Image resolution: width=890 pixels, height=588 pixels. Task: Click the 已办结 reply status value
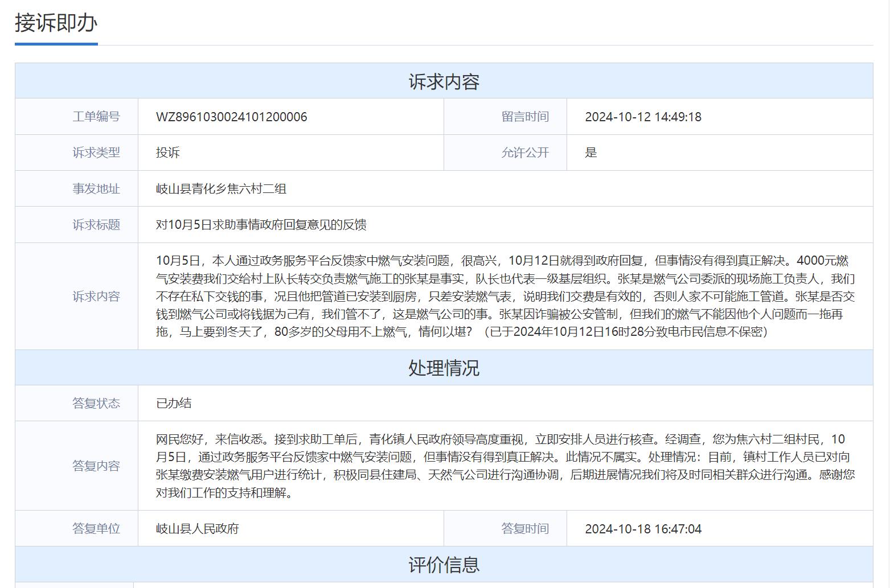174,403
